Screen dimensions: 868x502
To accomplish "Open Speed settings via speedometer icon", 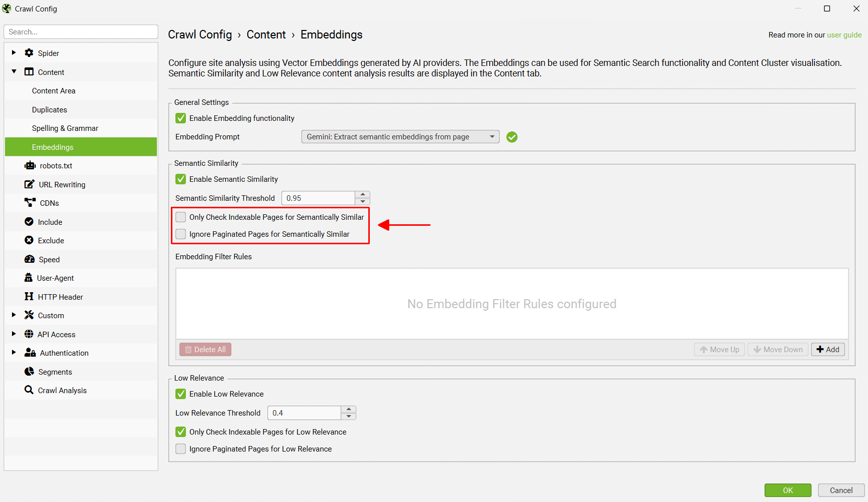I will (29, 259).
